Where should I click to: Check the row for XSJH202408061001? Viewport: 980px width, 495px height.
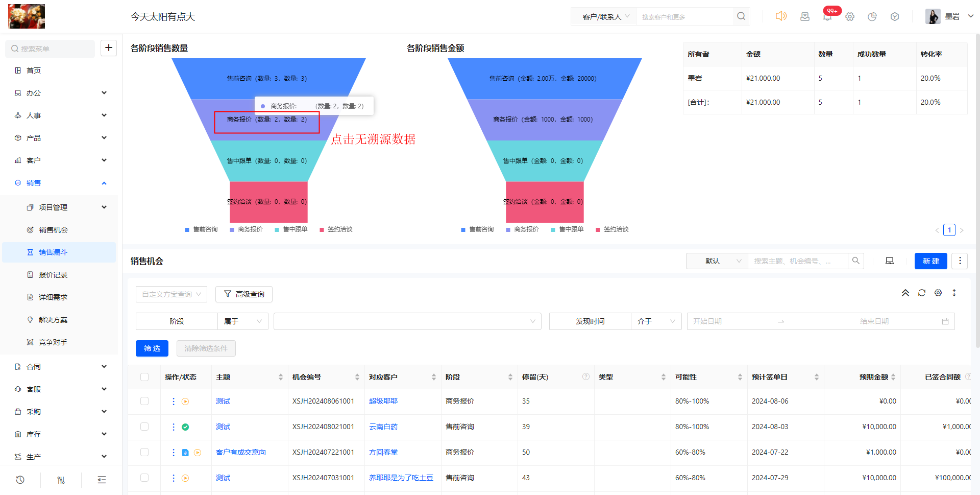coord(144,401)
